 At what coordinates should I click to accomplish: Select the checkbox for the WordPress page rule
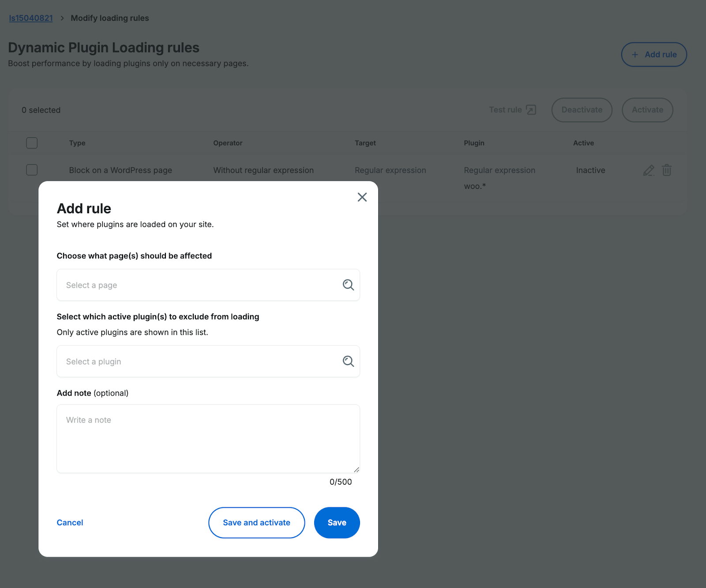tap(31, 170)
